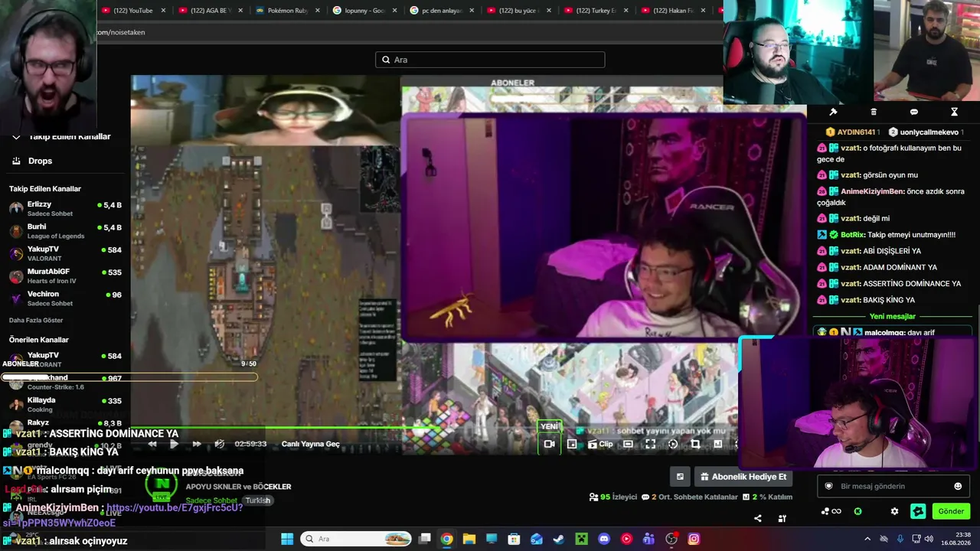Click Sadece Sohbet category link

[x=212, y=500]
